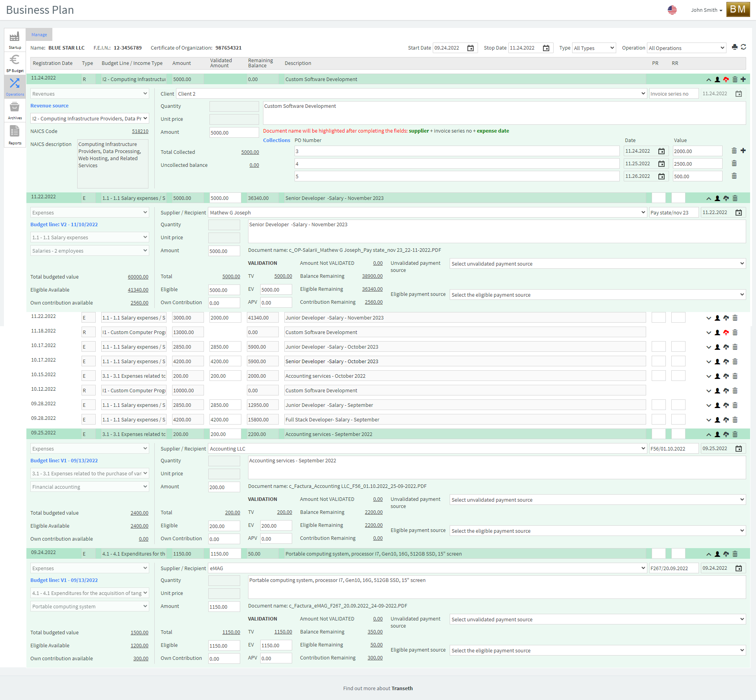
Task: Open the All Operations dropdown
Action: pos(686,48)
